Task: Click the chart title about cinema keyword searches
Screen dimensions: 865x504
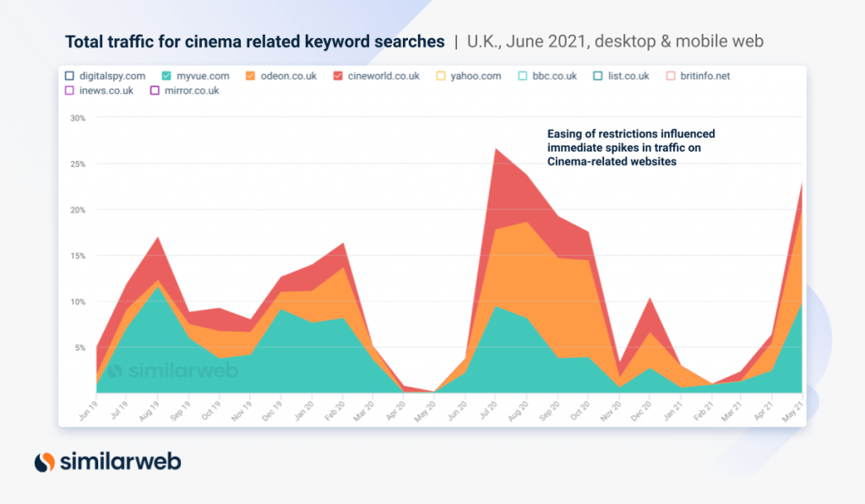Action: click(x=255, y=42)
